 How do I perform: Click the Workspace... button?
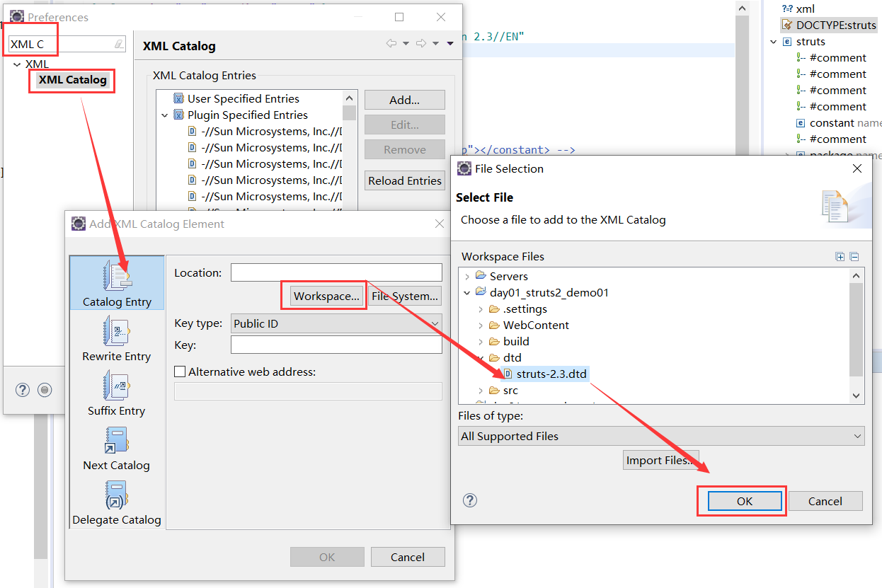326,296
